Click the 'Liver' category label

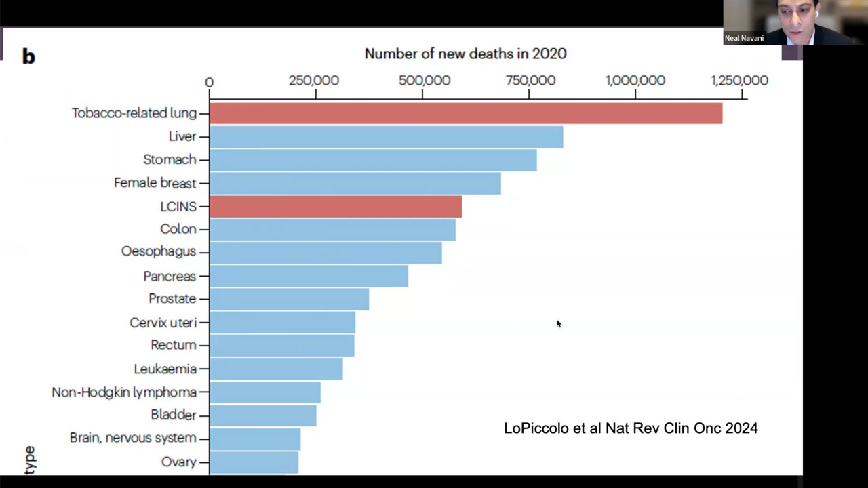tap(182, 136)
